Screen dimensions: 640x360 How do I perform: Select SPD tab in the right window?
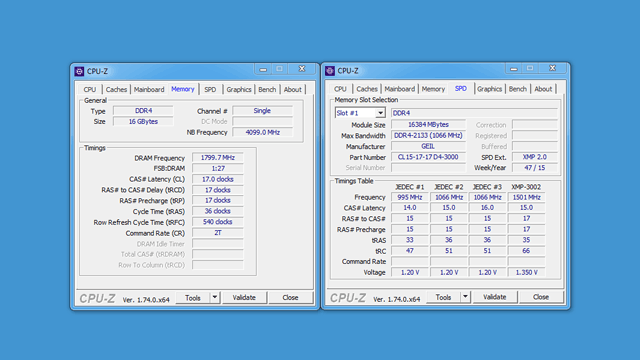[461, 89]
